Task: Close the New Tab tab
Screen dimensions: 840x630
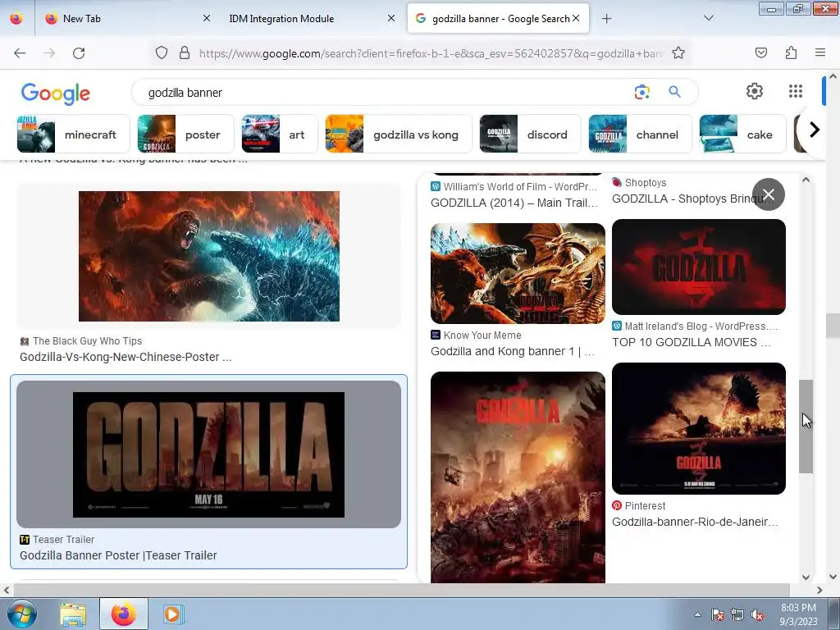Action: [206, 18]
